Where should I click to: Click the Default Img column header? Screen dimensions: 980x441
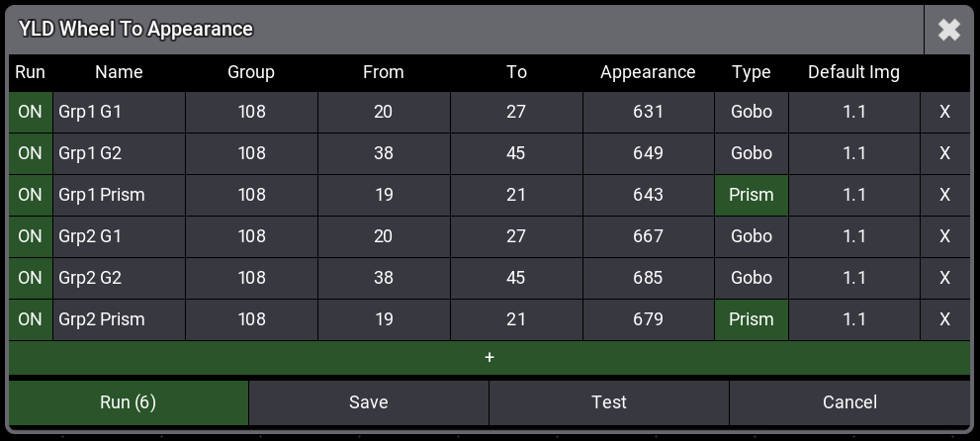click(853, 72)
